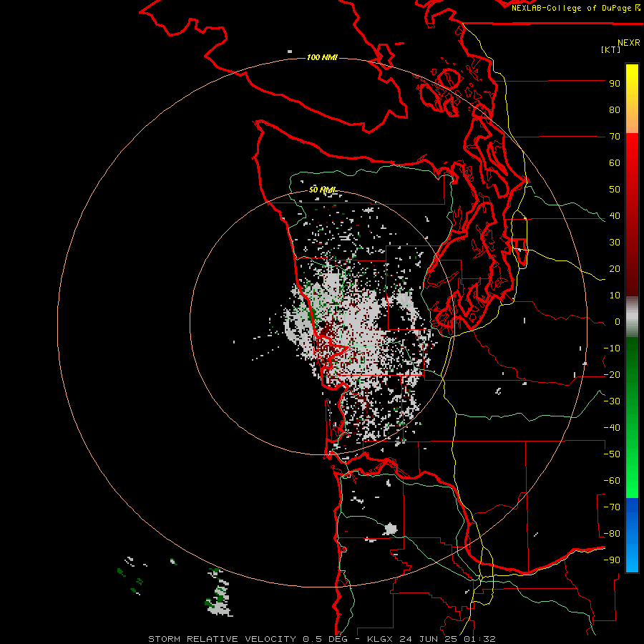Screen dimensions: 644x644
Task: Click the -20 value on the velocity scale
Action: (x=612, y=375)
